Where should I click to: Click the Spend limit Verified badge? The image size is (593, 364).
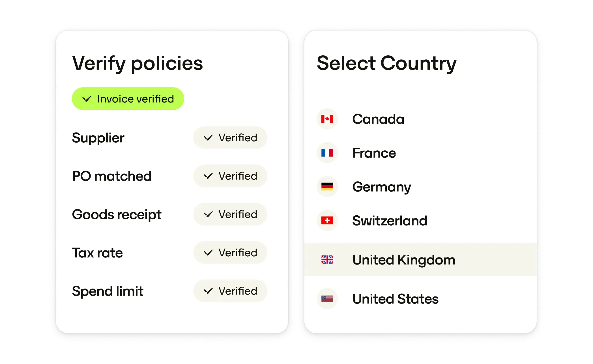click(x=230, y=291)
